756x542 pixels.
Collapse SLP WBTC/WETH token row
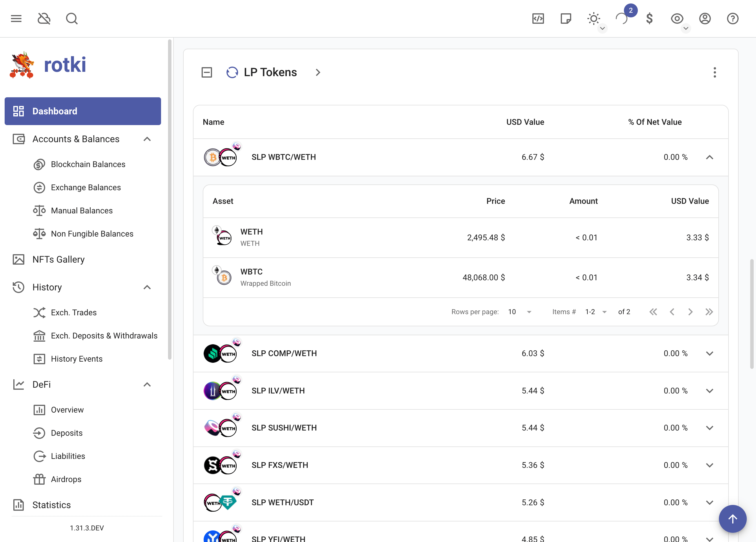pos(709,157)
